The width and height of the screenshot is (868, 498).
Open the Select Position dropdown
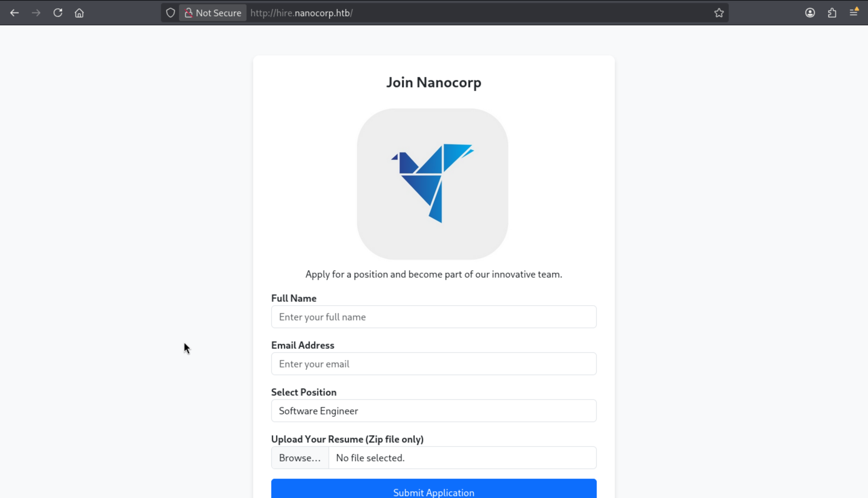(x=434, y=410)
